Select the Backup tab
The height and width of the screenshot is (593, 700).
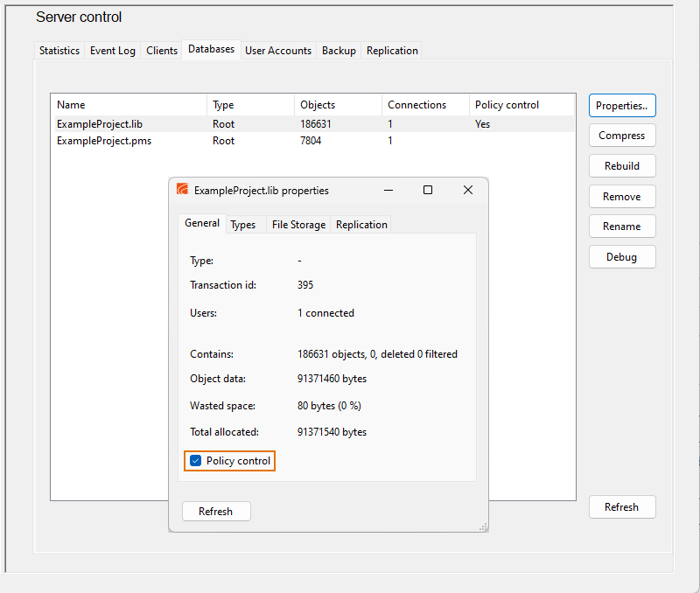[x=339, y=51]
